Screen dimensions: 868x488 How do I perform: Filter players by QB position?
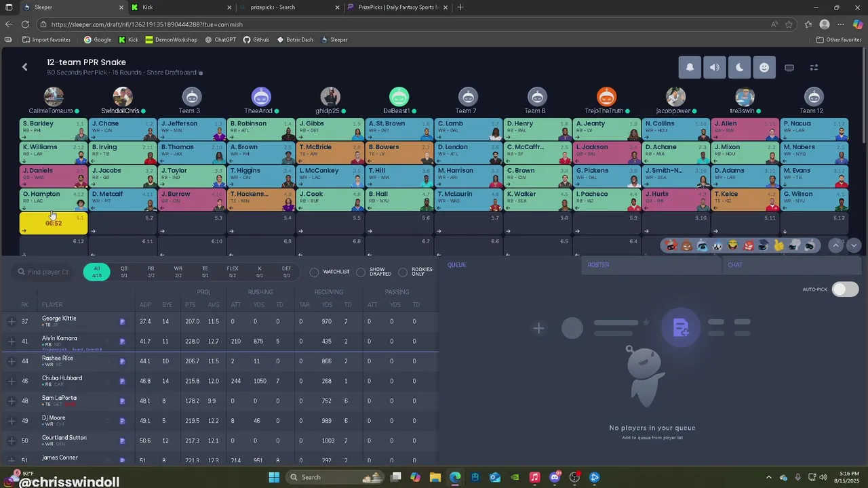[x=124, y=272]
